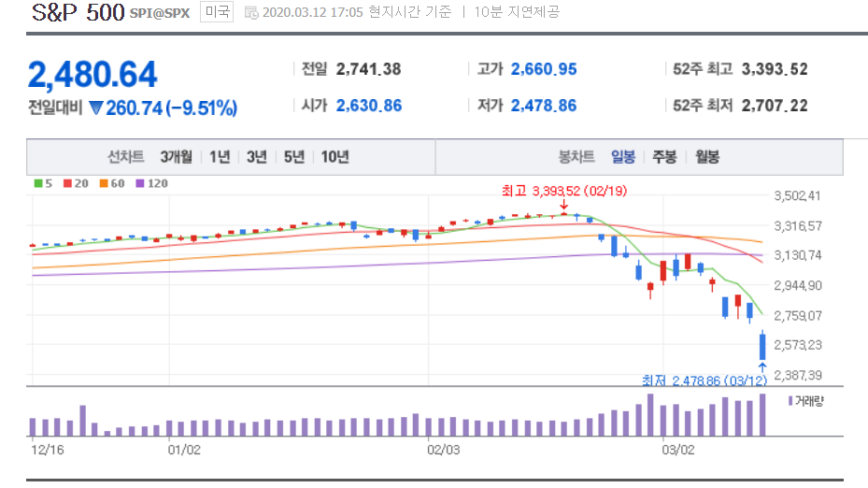Click the 전일대비 label

click(x=55, y=108)
